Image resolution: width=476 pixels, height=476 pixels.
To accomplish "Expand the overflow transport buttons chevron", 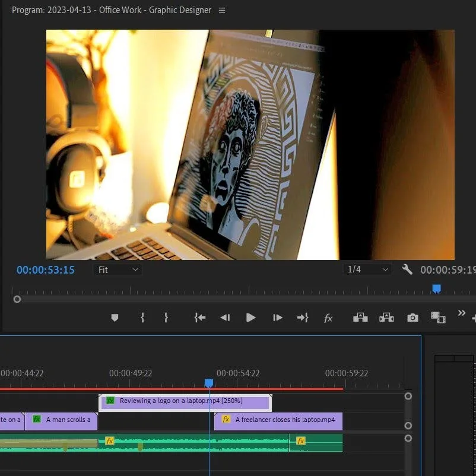I will click(462, 313).
